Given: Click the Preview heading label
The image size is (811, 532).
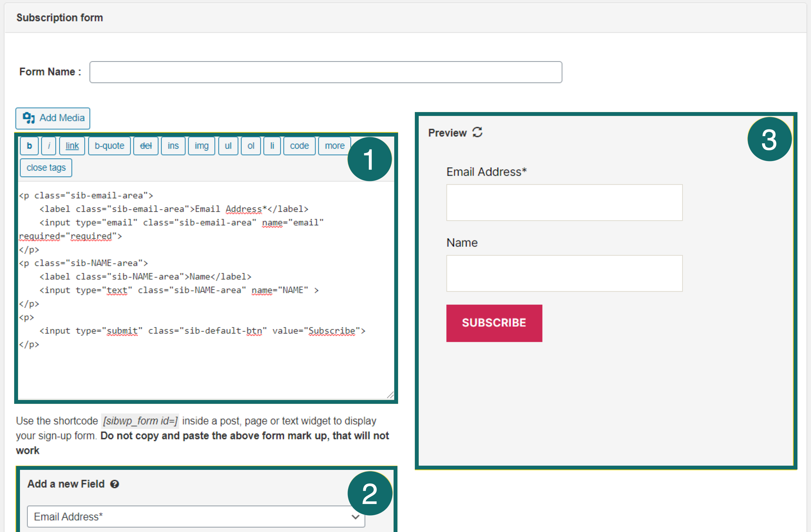Looking at the screenshot, I should tap(447, 133).
